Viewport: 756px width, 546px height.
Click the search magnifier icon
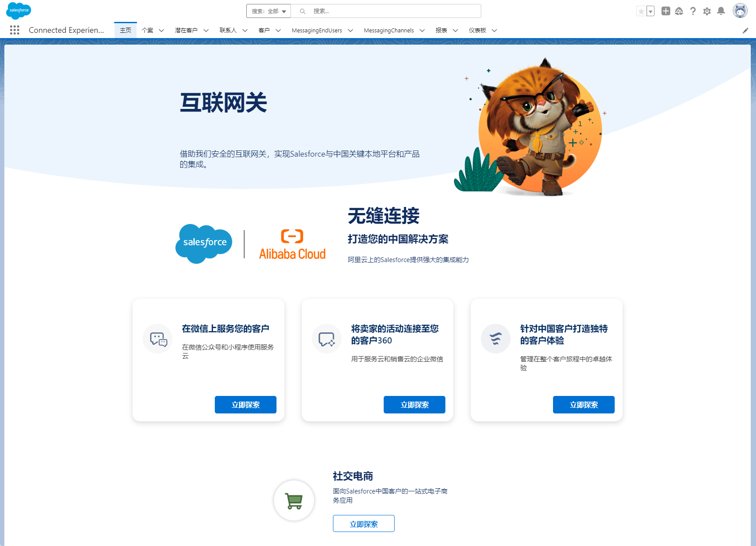pos(302,11)
